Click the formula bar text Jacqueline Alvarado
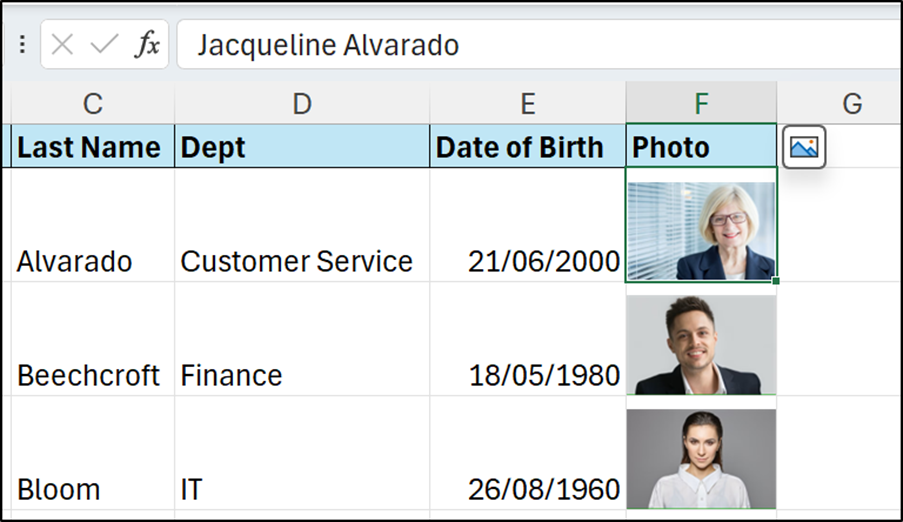 pyautogui.click(x=328, y=45)
